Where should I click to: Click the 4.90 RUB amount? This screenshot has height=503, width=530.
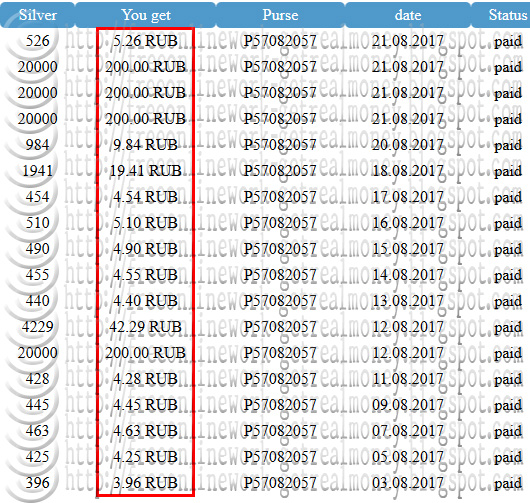[x=145, y=249]
